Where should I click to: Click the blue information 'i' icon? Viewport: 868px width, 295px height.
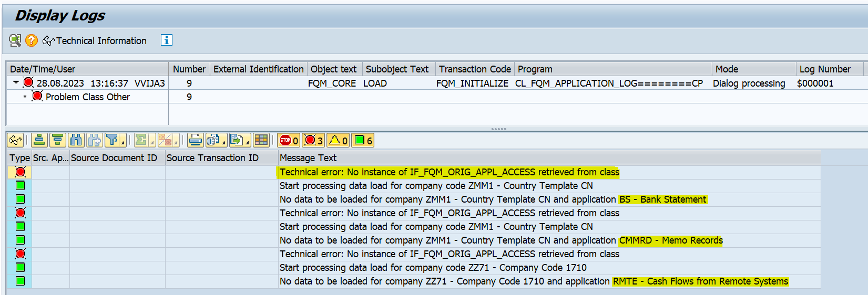click(x=167, y=40)
